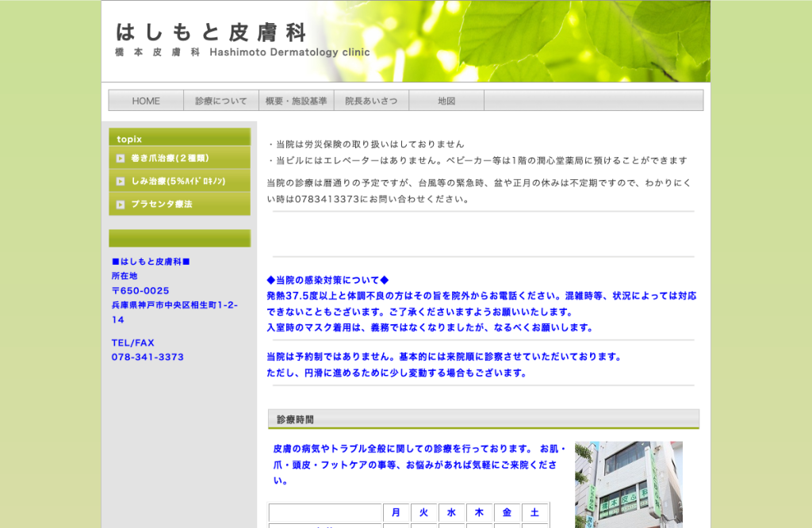Click the postal code 〒650-0025
The image size is (812, 528).
(x=140, y=290)
